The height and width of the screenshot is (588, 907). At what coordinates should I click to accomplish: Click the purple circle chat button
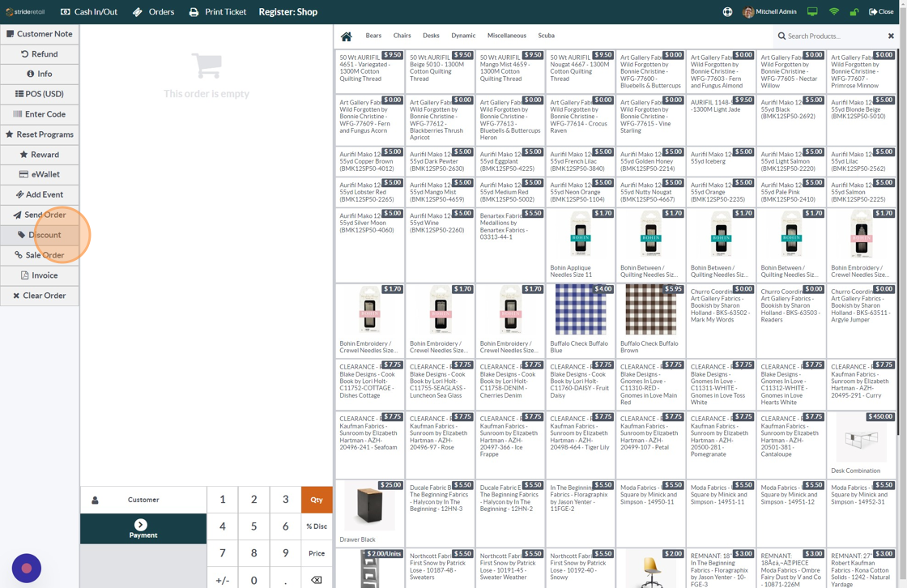click(27, 568)
